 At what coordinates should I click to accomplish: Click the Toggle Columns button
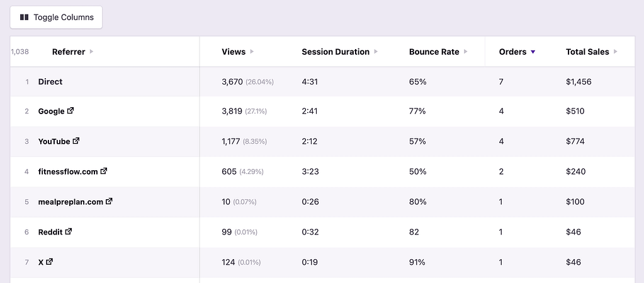pos(56,18)
